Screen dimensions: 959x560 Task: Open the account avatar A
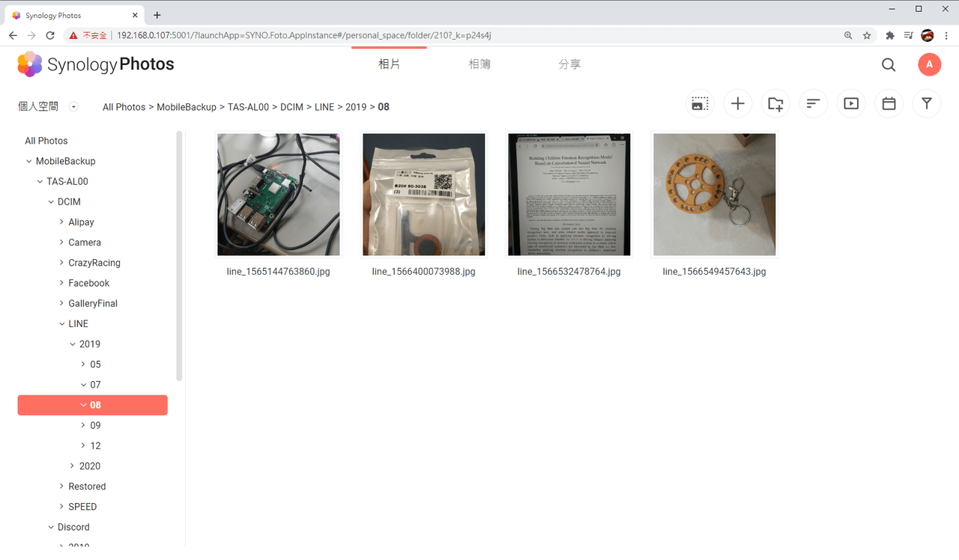[x=930, y=64]
